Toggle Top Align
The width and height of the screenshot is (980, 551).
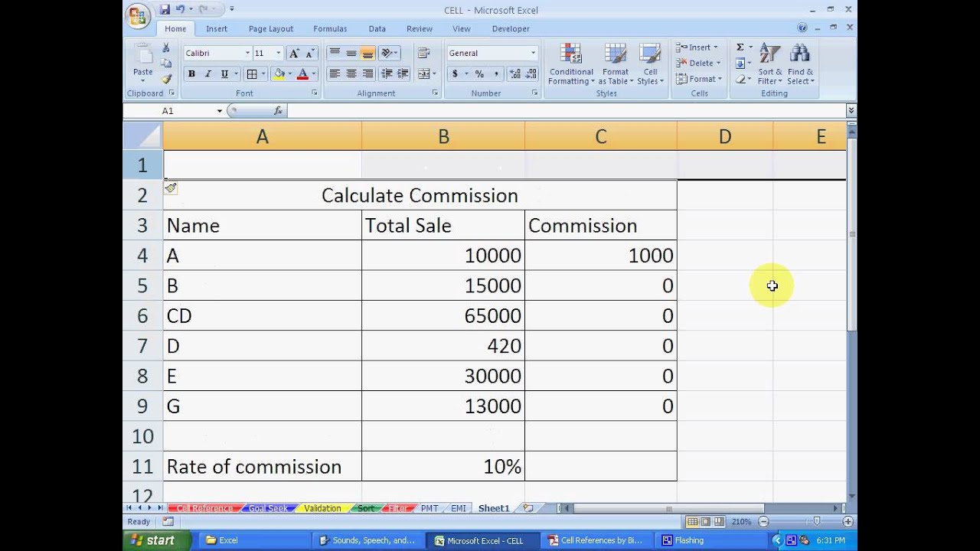pos(335,54)
